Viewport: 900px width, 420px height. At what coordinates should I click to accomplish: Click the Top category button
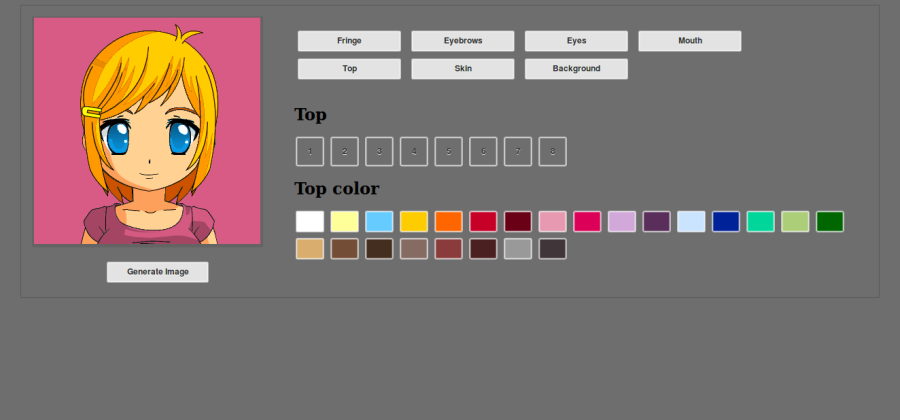tap(349, 69)
